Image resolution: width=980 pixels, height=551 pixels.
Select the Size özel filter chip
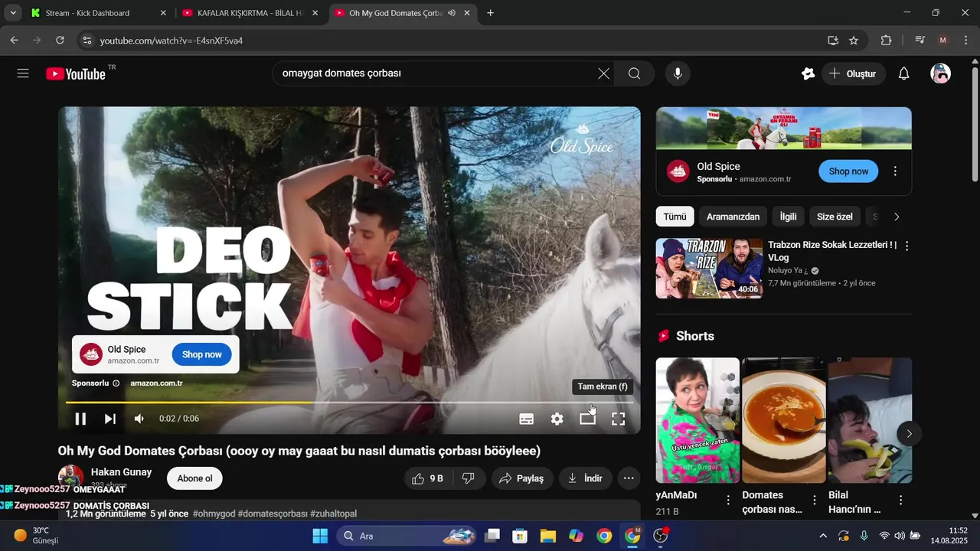835,217
